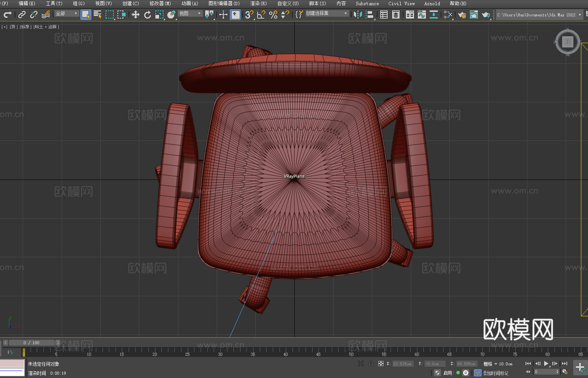Select the Unlink Selection tool

pos(34,14)
